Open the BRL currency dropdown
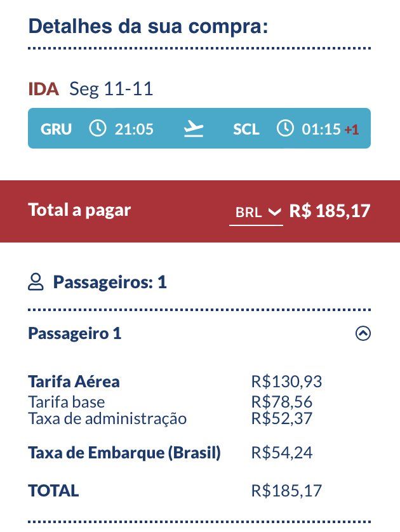Viewport: 400px width, 532px height. (256, 213)
